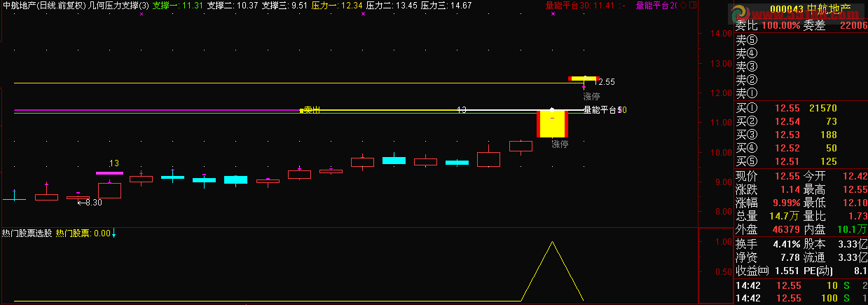Click the magenta bar under the yellow 13 label
This screenshot has height=305, width=868.
coord(109,172)
